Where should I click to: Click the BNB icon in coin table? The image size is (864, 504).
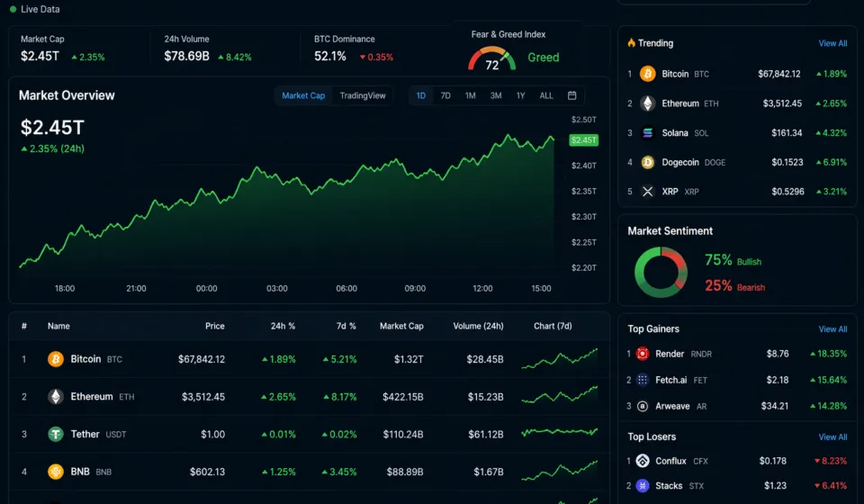(x=56, y=472)
